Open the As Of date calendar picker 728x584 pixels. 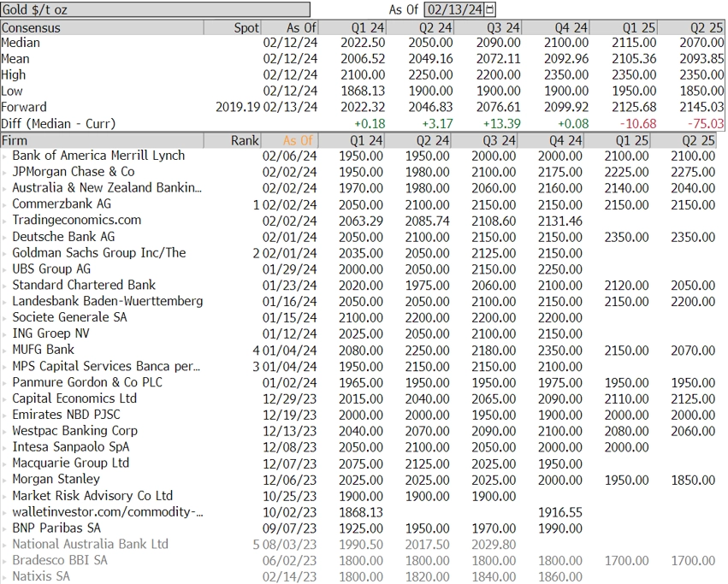[x=490, y=9]
